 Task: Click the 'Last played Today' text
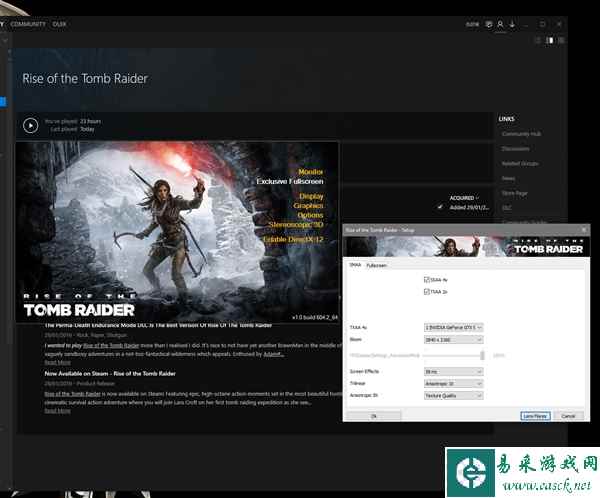[x=72, y=129]
